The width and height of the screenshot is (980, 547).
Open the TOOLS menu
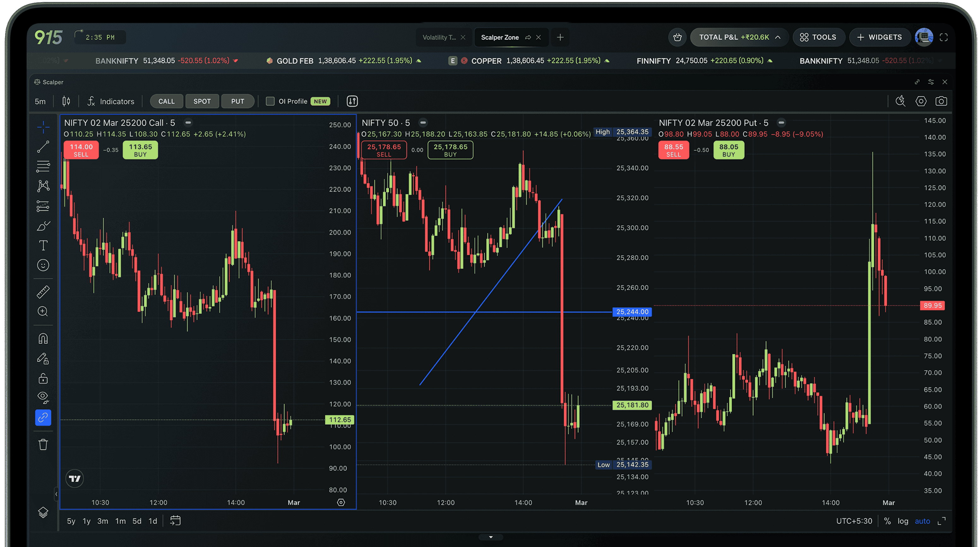(x=818, y=37)
